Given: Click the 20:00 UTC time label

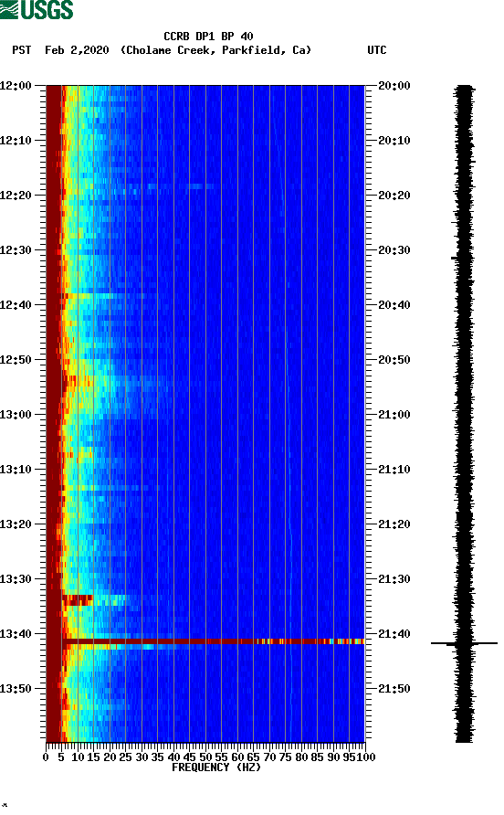Looking at the screenshot, I should 394,86.
